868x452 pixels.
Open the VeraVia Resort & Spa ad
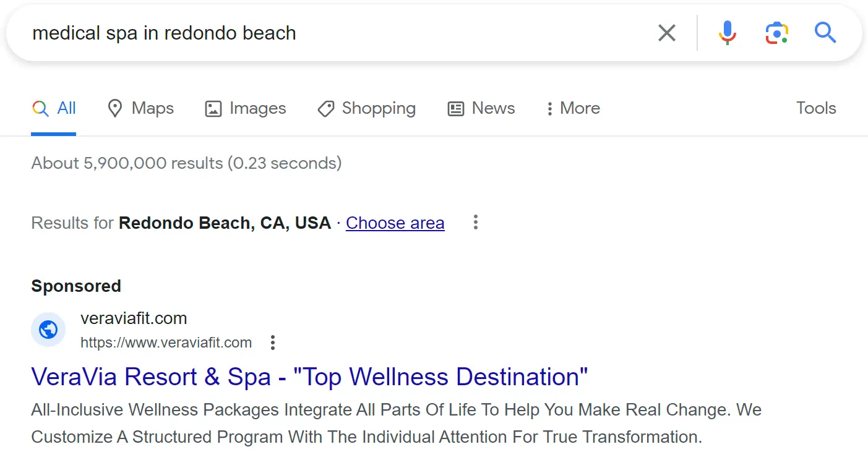pyautogui.click(x=309, y=377)
